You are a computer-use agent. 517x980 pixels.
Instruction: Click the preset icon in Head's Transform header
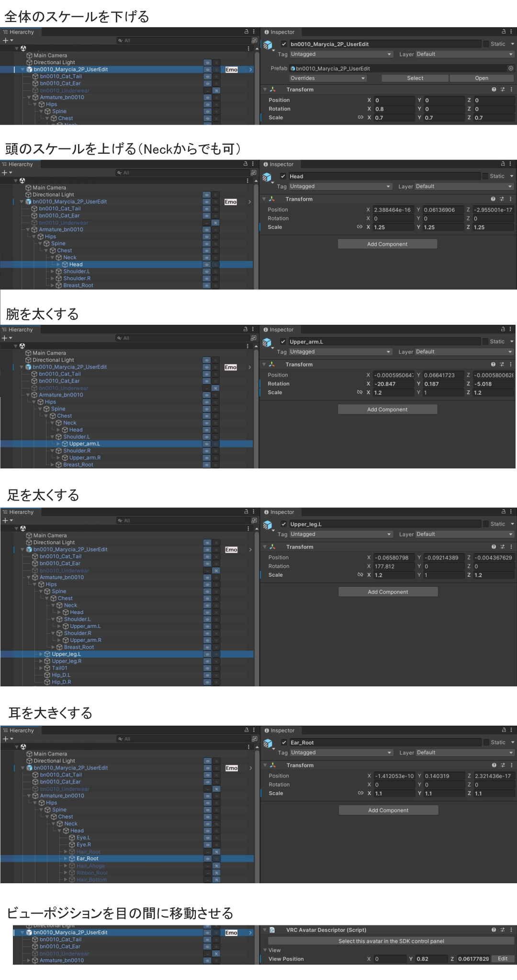[502, 199]
